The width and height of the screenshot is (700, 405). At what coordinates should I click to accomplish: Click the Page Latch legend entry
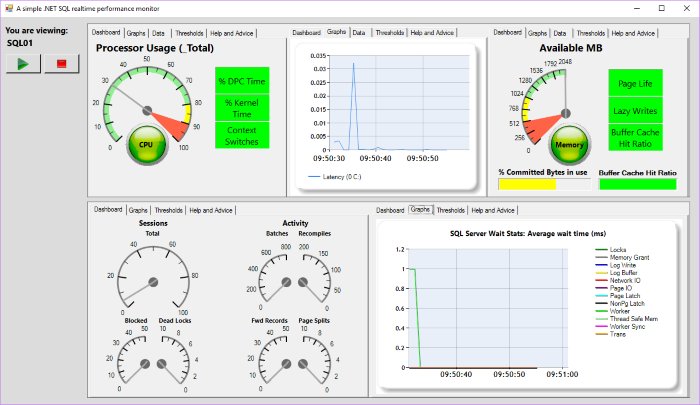pos(618,296)
